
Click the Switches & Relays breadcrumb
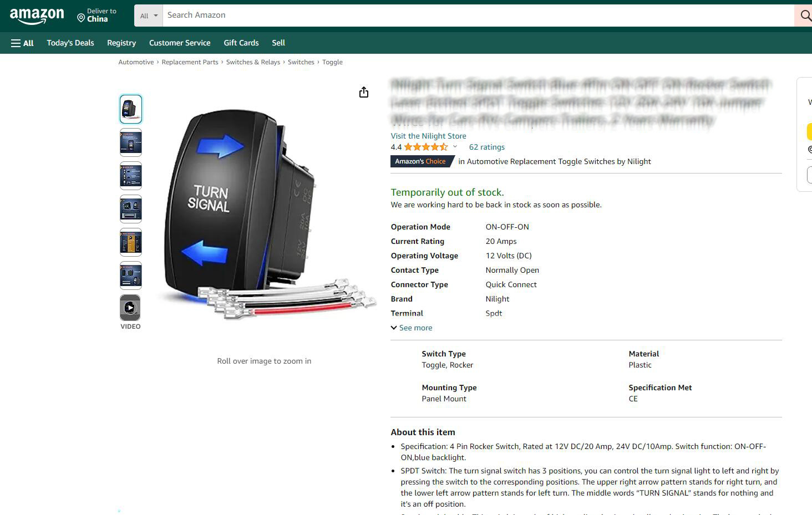click(x=253, y=62)
